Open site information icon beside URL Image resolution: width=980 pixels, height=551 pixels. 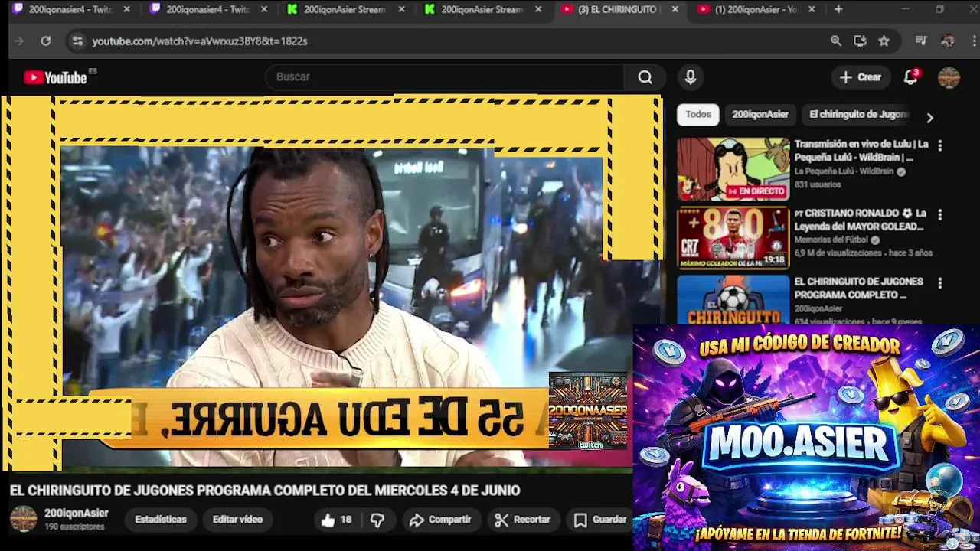[x=77, y=41]
